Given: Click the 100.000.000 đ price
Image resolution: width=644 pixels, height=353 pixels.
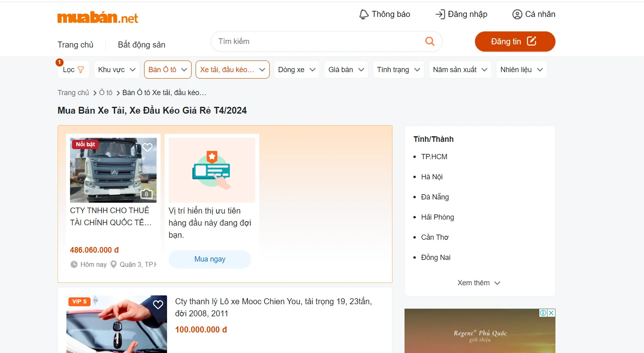Looking at the screenshot, I should (201, 330).
